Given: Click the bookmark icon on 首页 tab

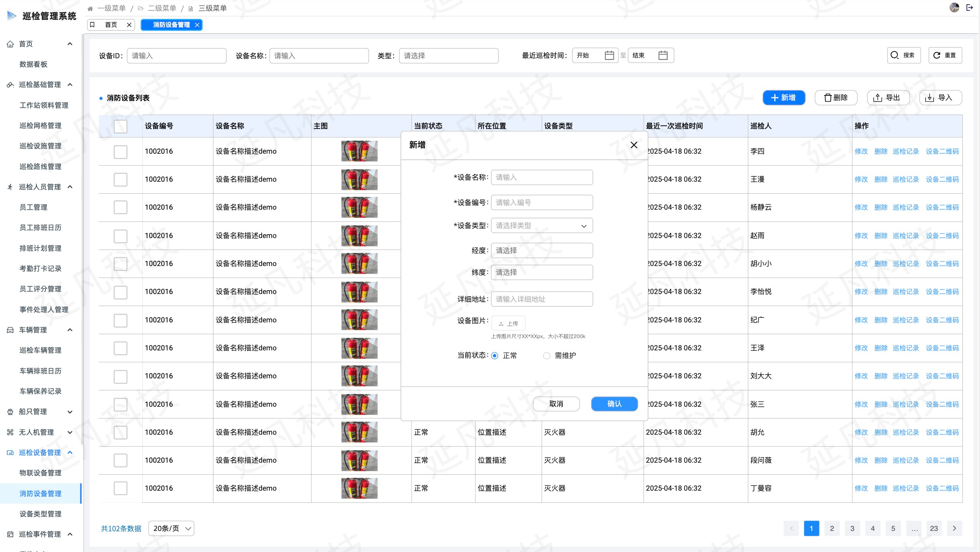Looking at the screenshot, I should click(x=92, y=25).
